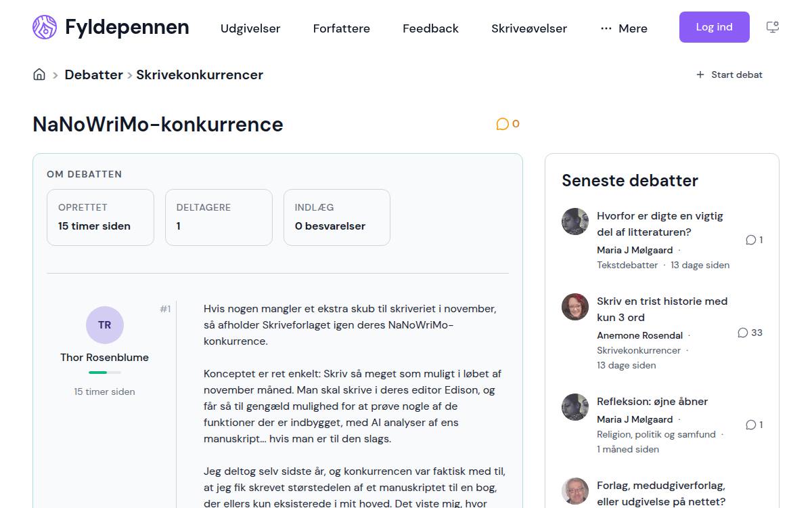Open Thor Rosenblume's profile name
This screenshot has height=508, width=812.
105,358
